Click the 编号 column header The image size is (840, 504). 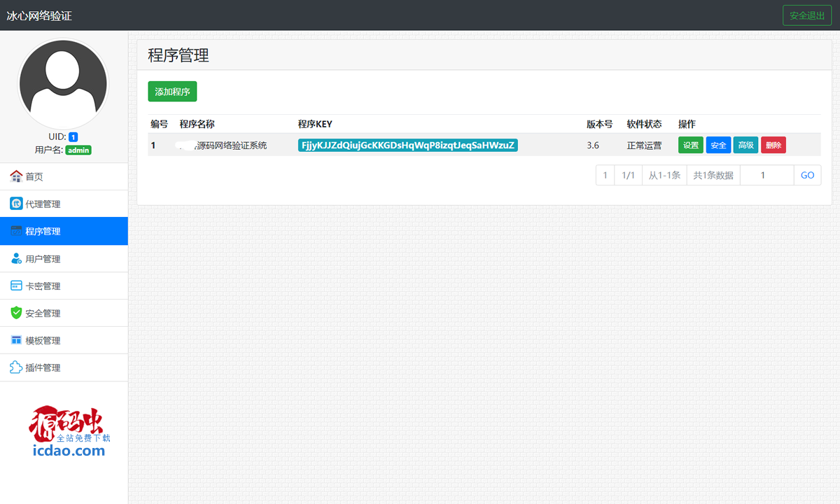pyautogui.click(x=159, y=124)
